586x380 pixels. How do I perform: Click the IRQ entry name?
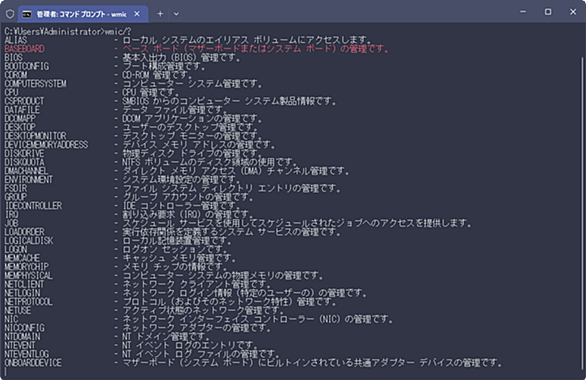coord(11,214)
